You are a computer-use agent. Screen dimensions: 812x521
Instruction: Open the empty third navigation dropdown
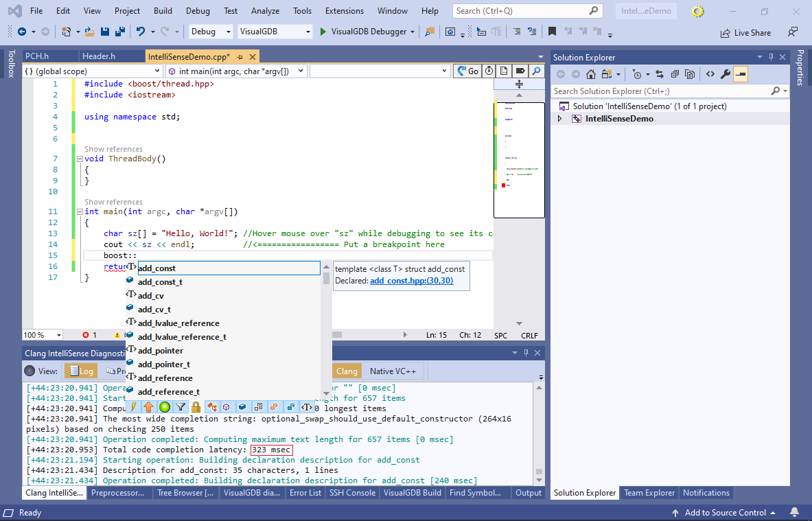click(x=380, y=71)
